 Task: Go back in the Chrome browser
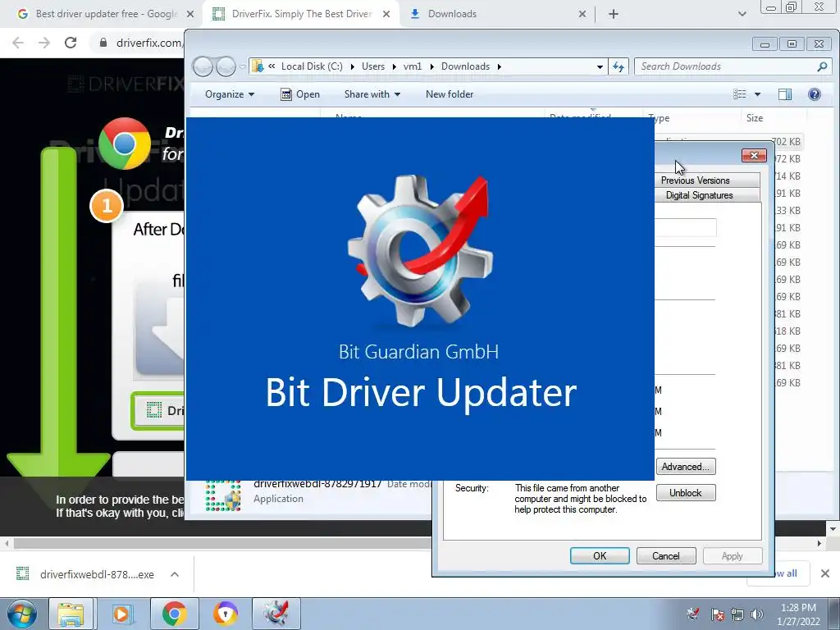18,43
